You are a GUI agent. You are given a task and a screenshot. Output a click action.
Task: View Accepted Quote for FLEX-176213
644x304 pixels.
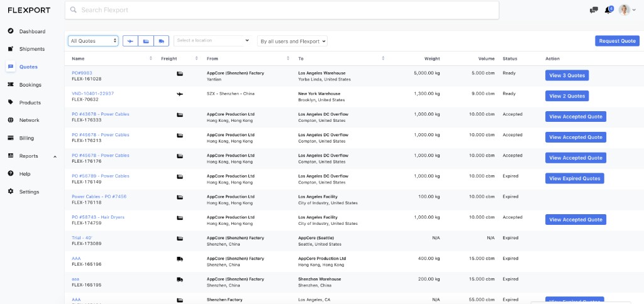(x=575, y=137)
